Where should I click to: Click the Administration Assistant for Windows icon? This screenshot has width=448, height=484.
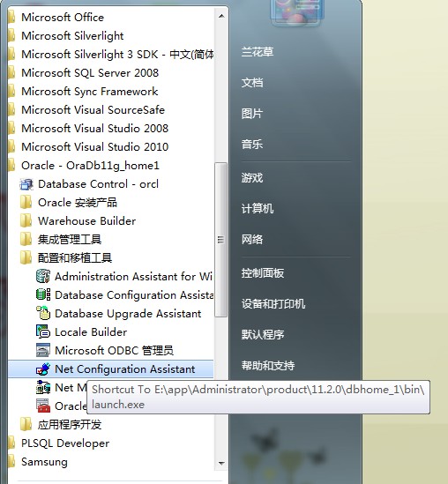[x=43, y=276]
